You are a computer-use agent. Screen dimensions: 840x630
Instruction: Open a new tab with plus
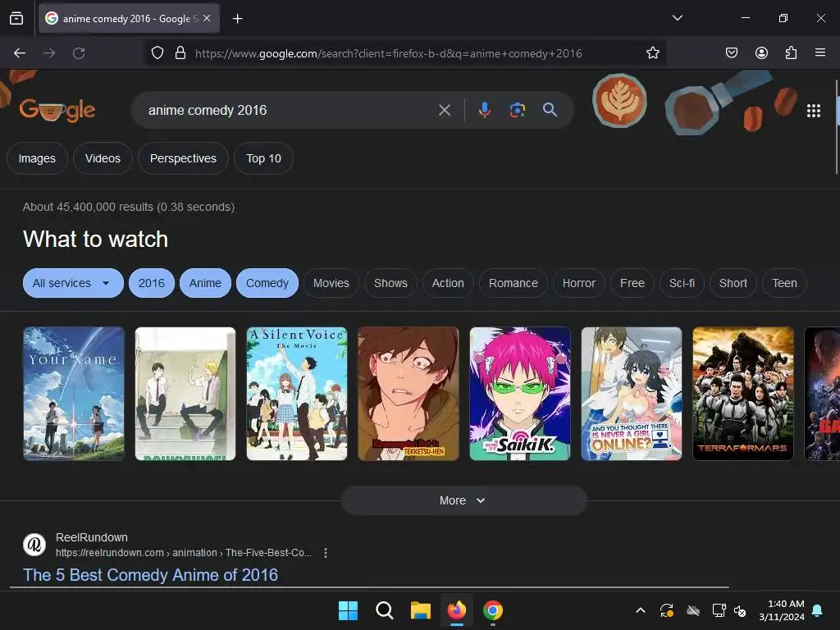[x=237, y=19]
